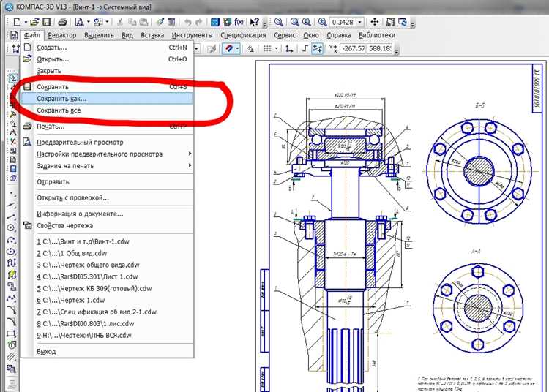Expand the grid settings dropdown arrow
Image resolution: width=549 pixels, height=392 pixels.
pos(276,48)
